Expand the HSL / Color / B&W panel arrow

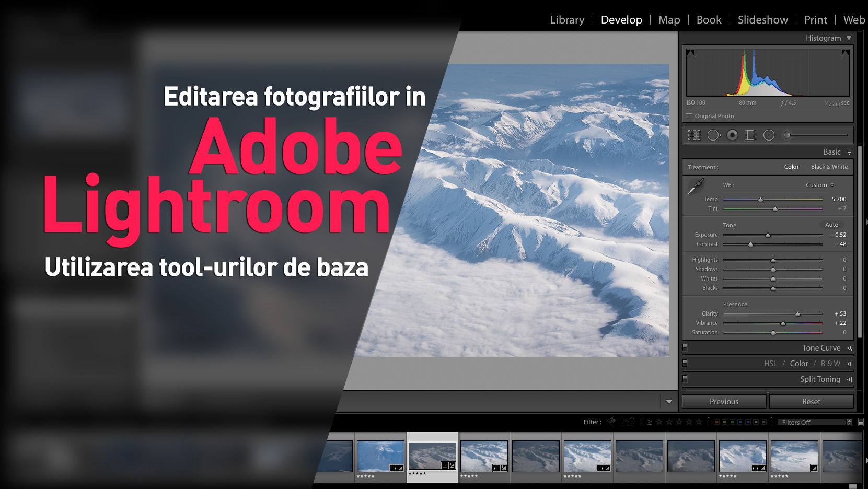click(849, 364)
